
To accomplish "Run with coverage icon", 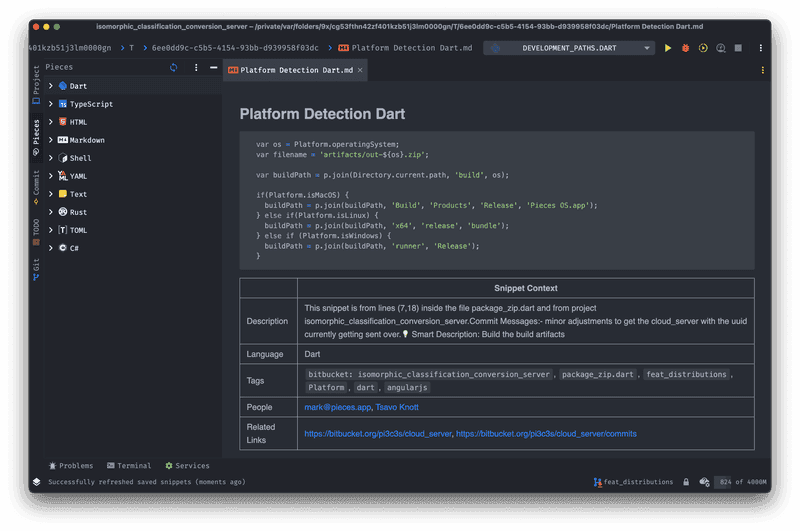I will (703, 48).
